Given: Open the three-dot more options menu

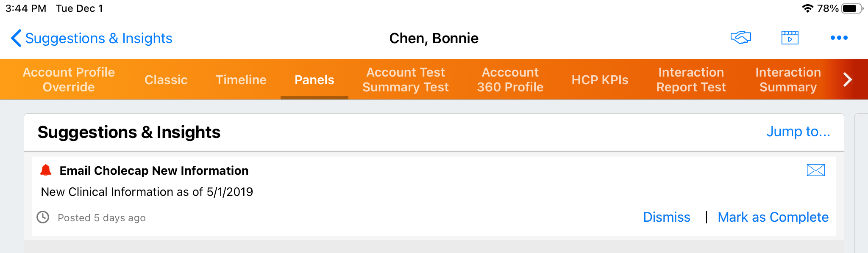Looking at the screenshot, I should click(839, 38).
